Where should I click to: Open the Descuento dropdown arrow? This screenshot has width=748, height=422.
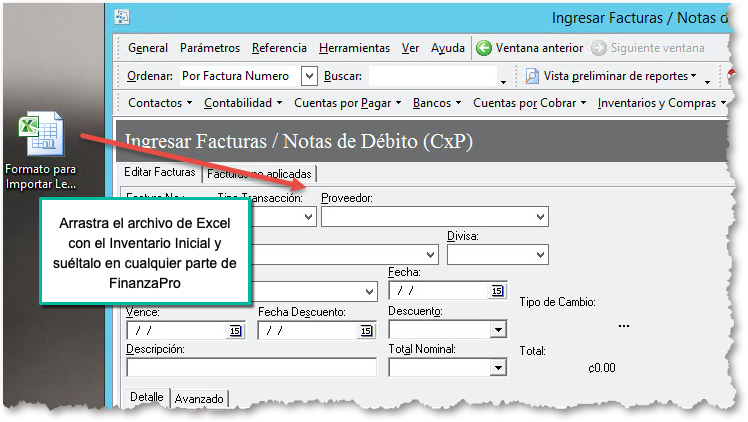tap(498, 329)
